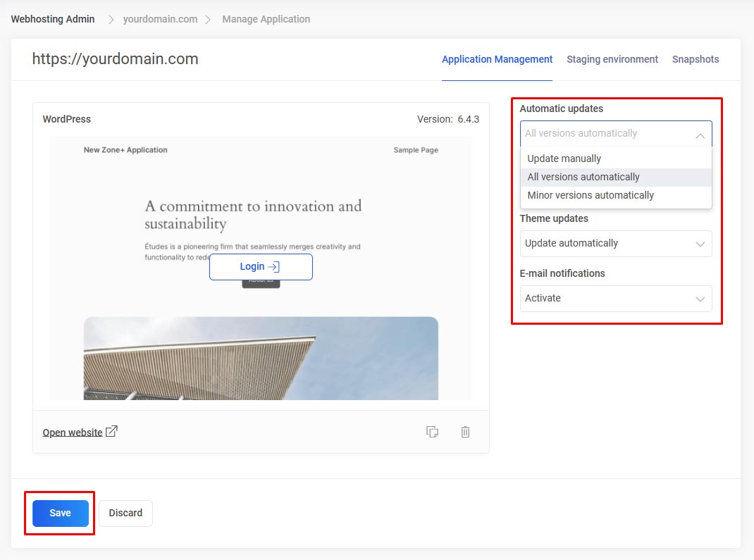Screen dimensions: 754x560
Task: Choose All versions automatically option
Action: click(583, 177)
